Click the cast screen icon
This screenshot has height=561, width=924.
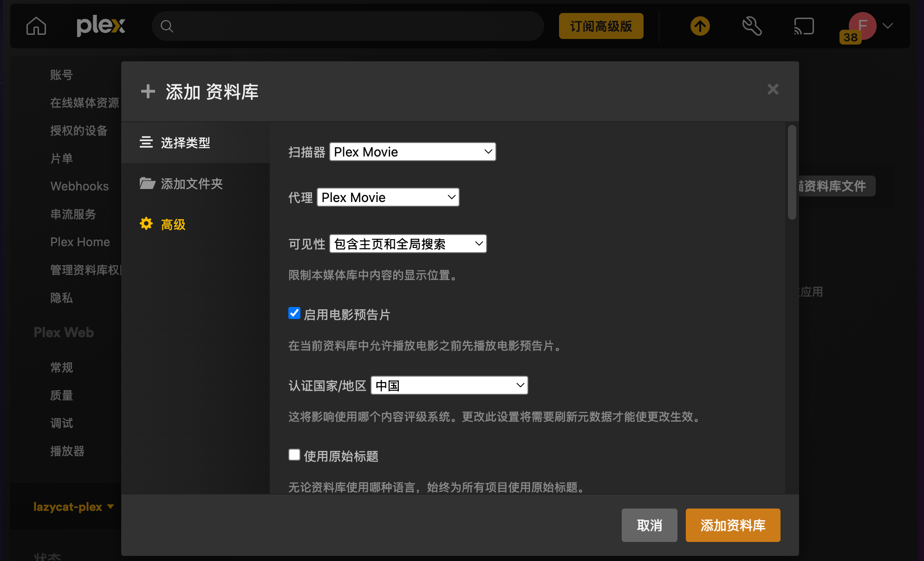point(804,26)
